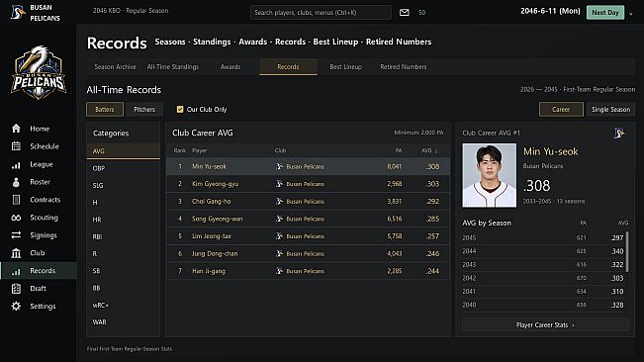Open the All-Time Standings tab
The height and width of the screenshot is (362, 644).
click(173, 67)
